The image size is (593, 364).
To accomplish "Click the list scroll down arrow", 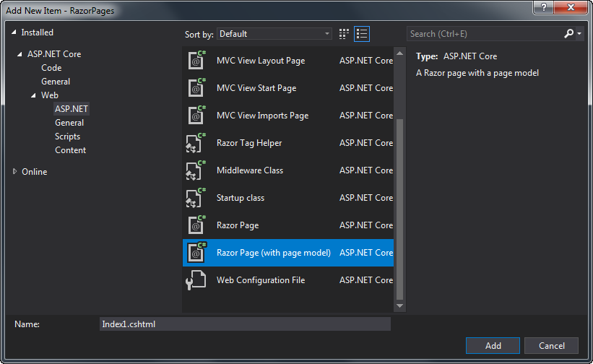I will (399, 305).
